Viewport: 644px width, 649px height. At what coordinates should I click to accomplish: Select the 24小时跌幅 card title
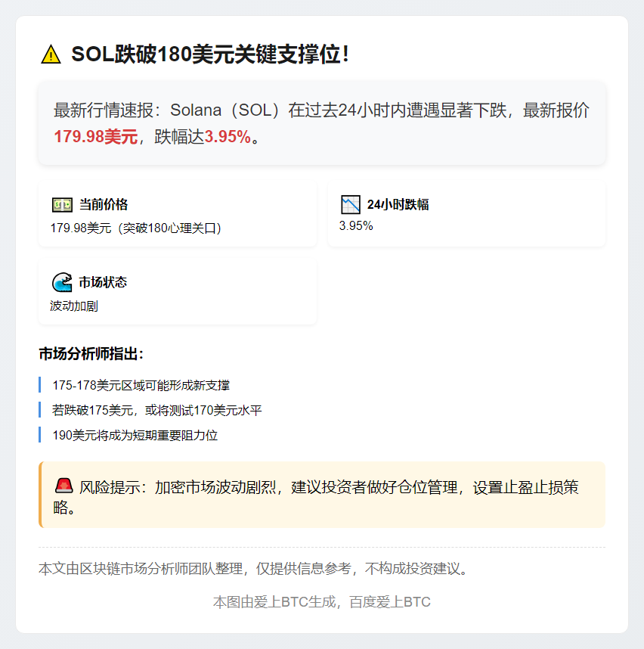[x=398, y=204]
